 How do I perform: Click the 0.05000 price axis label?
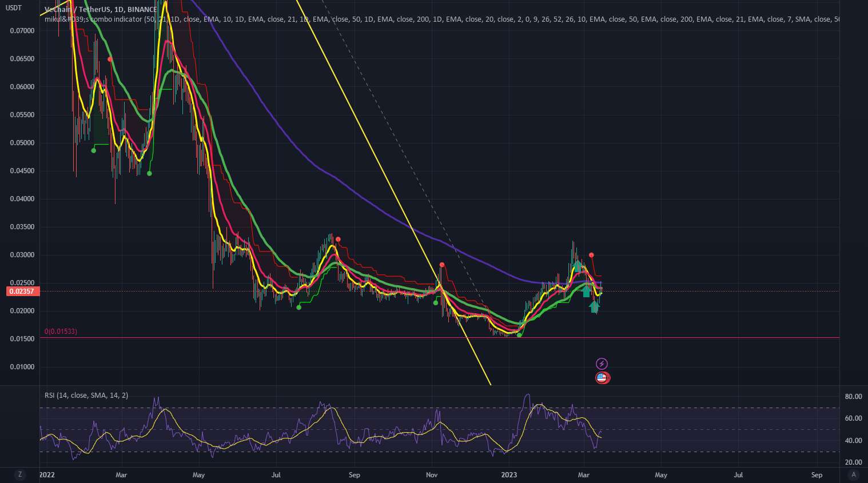click(22, 143)
